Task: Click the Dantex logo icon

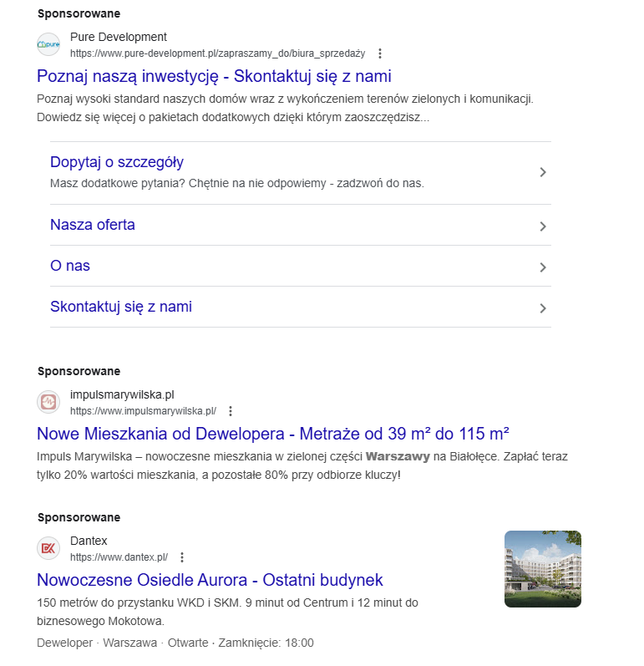Action: [x=48, y=548]
